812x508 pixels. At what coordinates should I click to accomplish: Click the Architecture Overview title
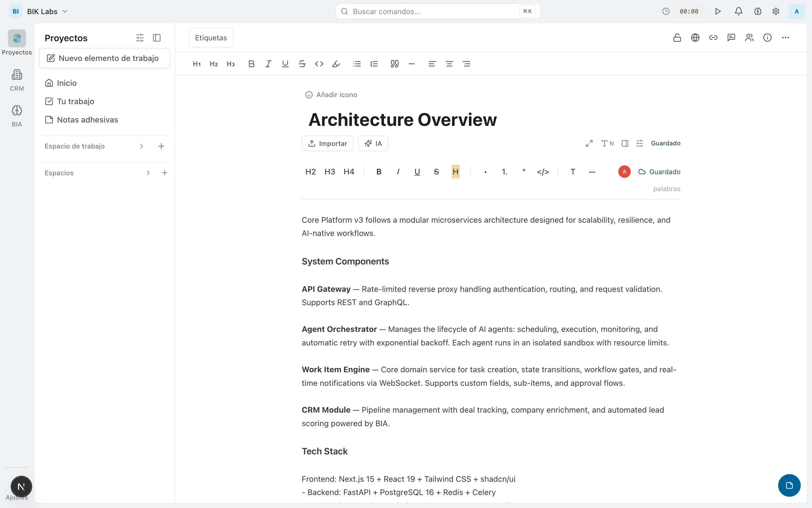pos(403,120)
